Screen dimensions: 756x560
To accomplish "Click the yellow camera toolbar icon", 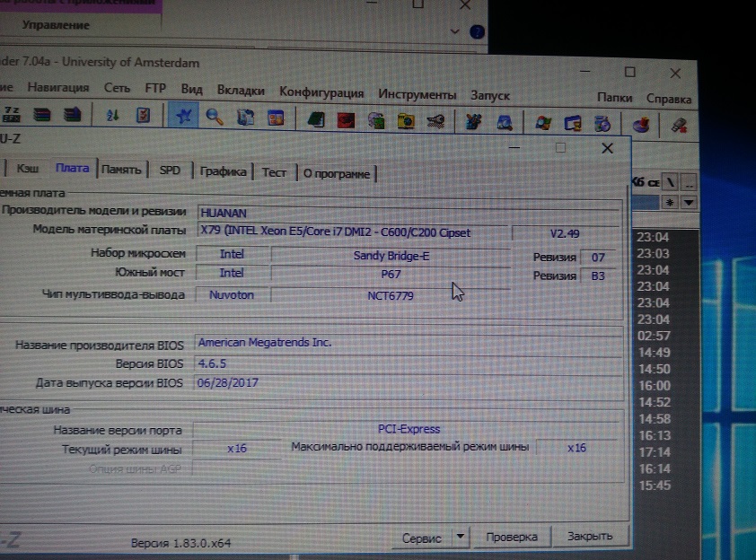I will [x=406, y=121].
